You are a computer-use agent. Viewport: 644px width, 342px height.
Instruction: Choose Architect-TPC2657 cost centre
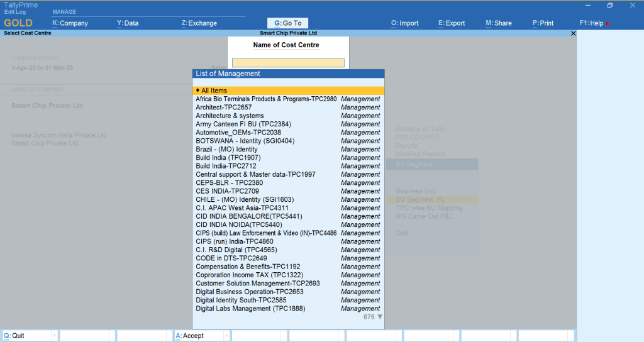[x=224, y=108]
